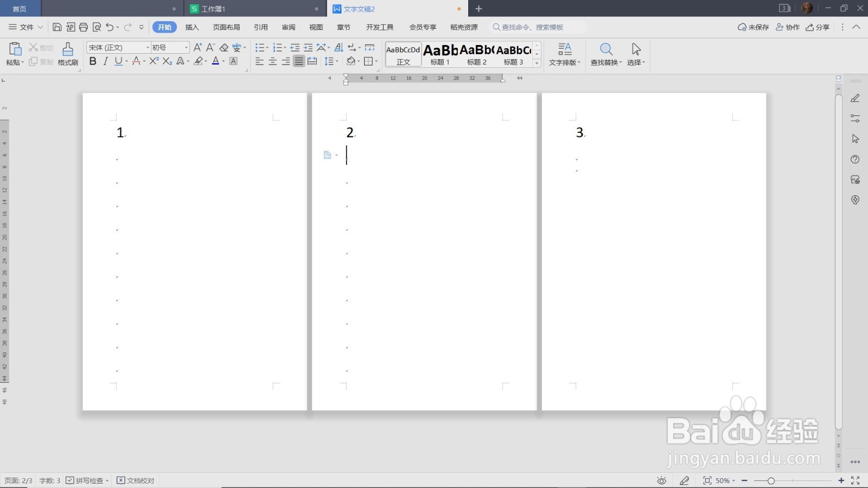The image size is (868, 488).
Task: Click the Sort (A-Z) icon
Action: [339, 48]
